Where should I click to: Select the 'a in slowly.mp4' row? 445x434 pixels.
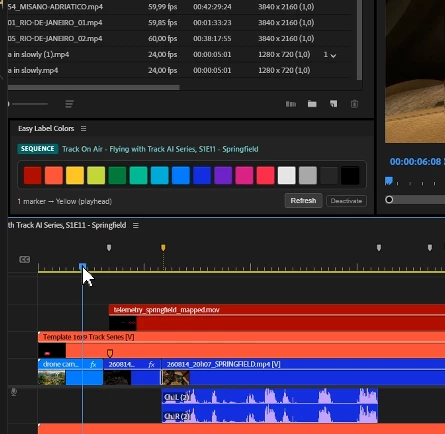179,70
